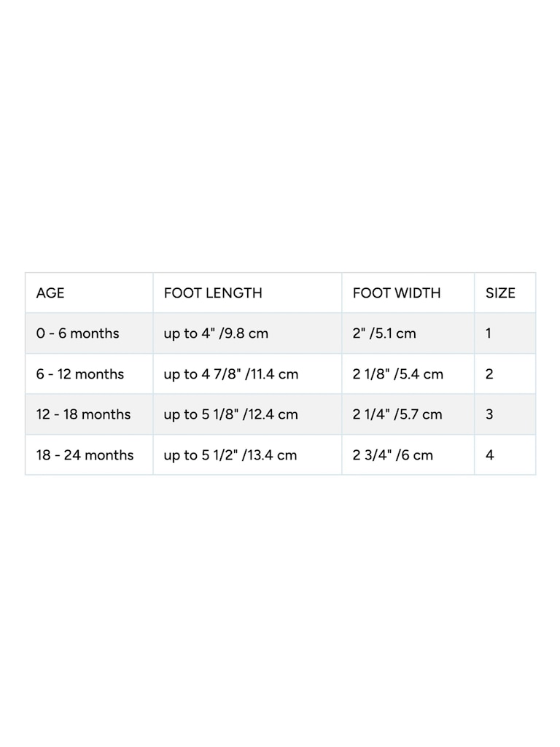Click the SIZE column header
The width and height of the screenshot is (560, 747).
point(500,293)
